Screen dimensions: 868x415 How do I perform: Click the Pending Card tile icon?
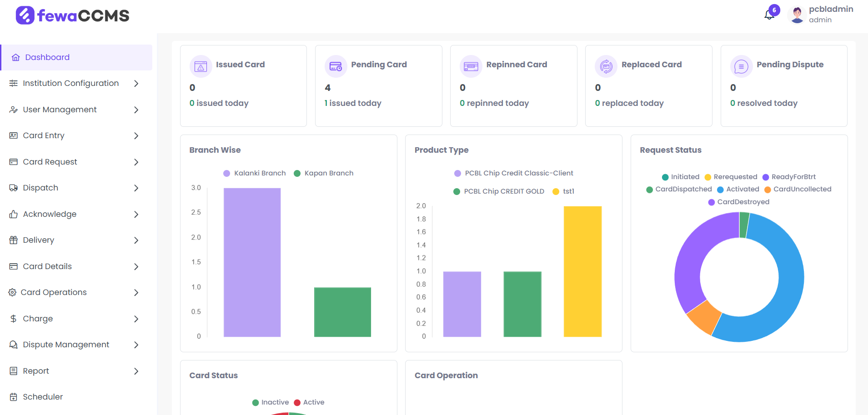pyautogui.click(x=336, y=66)
